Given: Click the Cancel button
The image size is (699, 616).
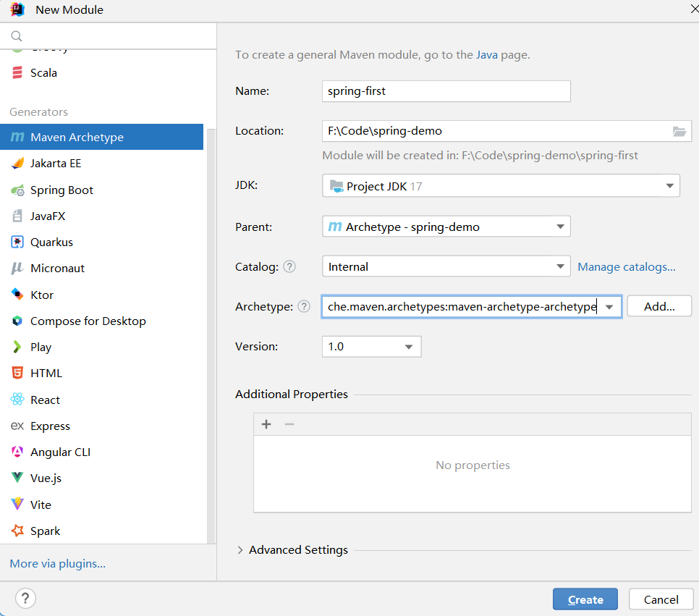Looking at the screenshot, I should (x=661, y=599).
